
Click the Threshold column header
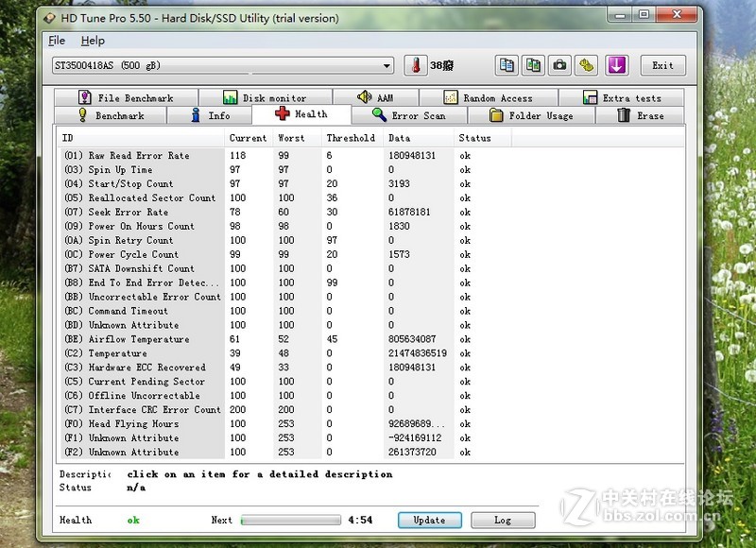click(x=351, y=138)
